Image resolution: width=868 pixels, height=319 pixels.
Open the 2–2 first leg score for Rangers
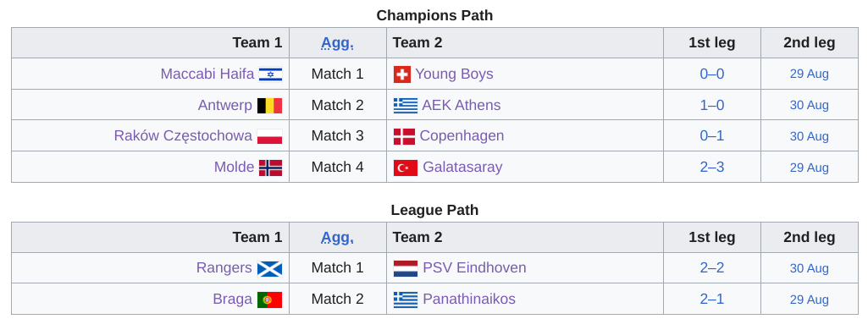712,268
